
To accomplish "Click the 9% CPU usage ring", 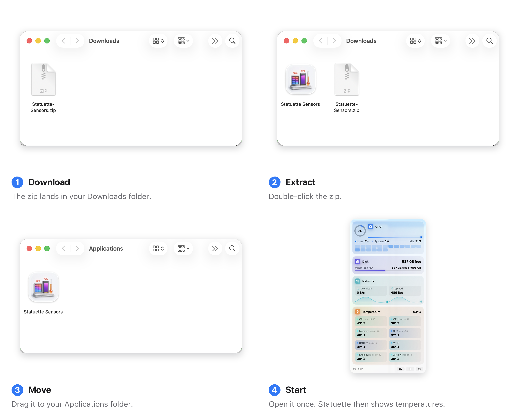I will tap(360, 231).
